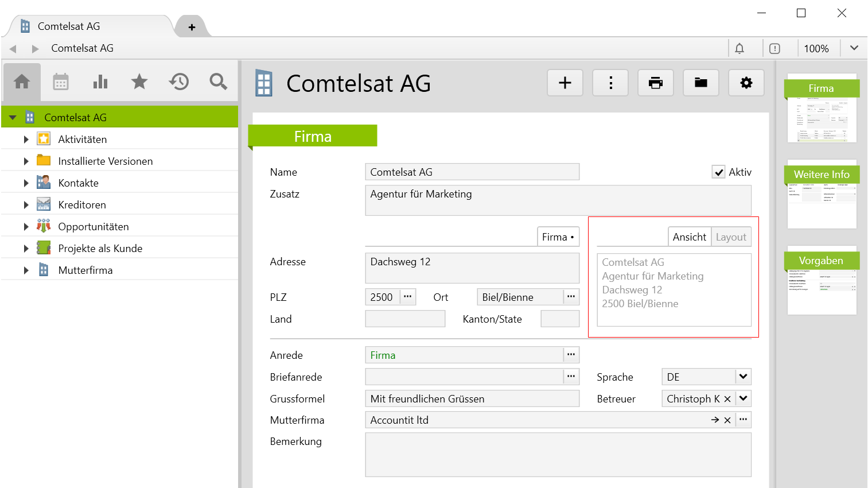Switch address preview to Layout
The height and width of the screenshot is (488, 868).
pos(731,237)
